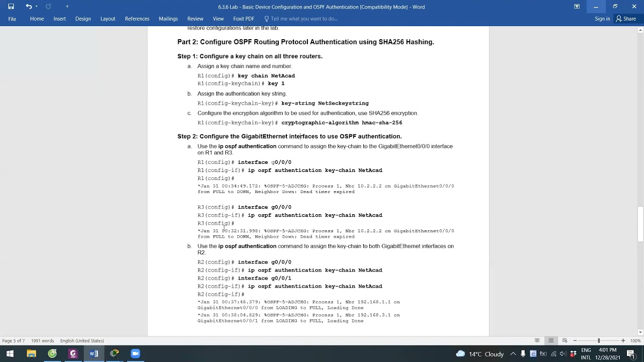644x362 pixels.
Task: Open Ribbon Display Options
Action: point(577,7)
